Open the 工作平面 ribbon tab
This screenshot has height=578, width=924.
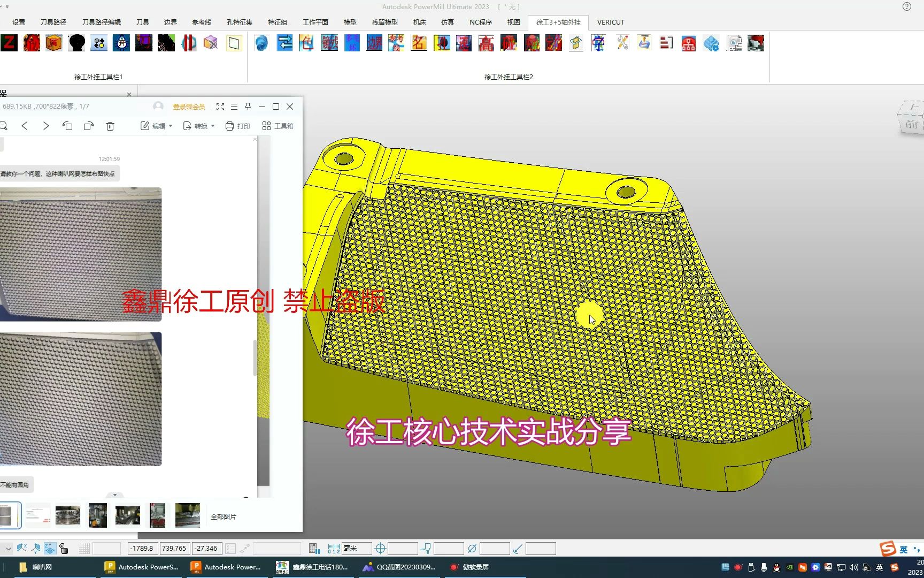[x=315, y=22]
